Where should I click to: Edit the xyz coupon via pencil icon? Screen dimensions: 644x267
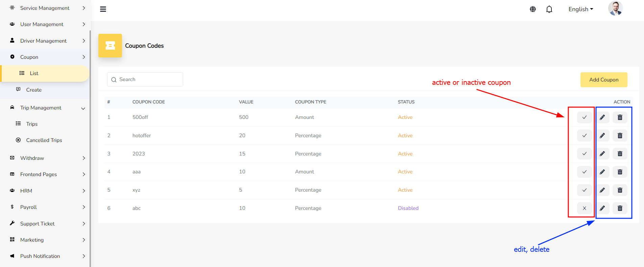[602, 190]
